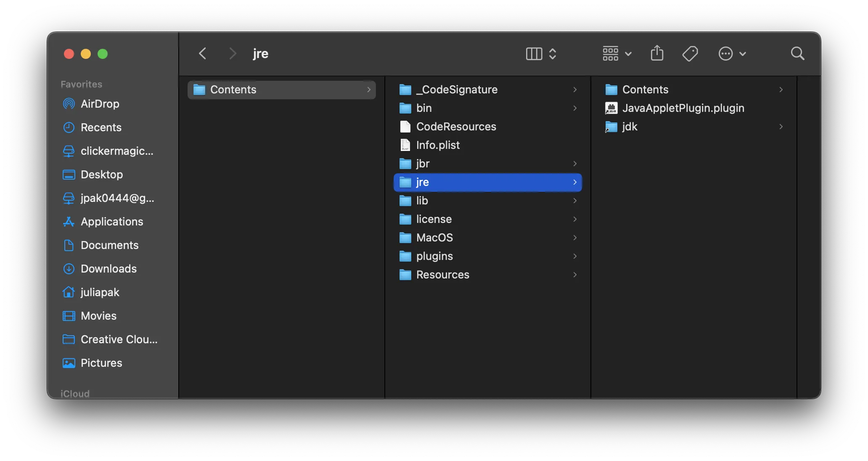Click the column view icon
This screenshot has width=868, height=461.
[x=534, y=53]
